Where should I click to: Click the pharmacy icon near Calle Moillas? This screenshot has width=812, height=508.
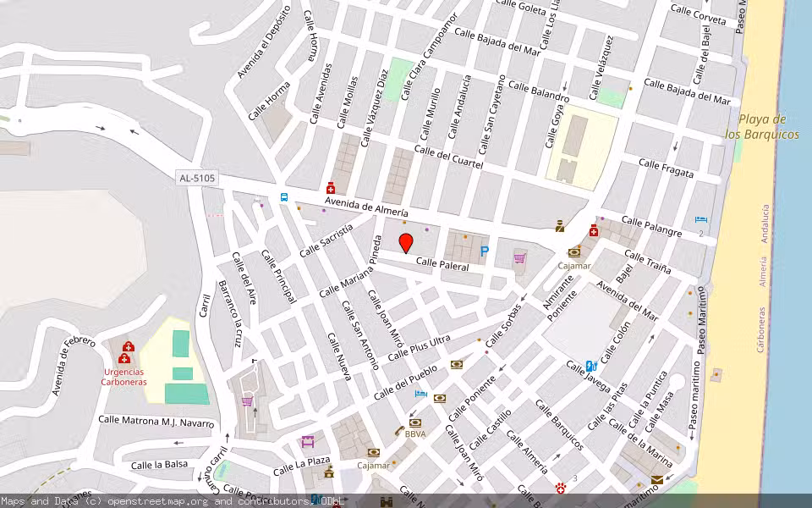coord(331,188)
